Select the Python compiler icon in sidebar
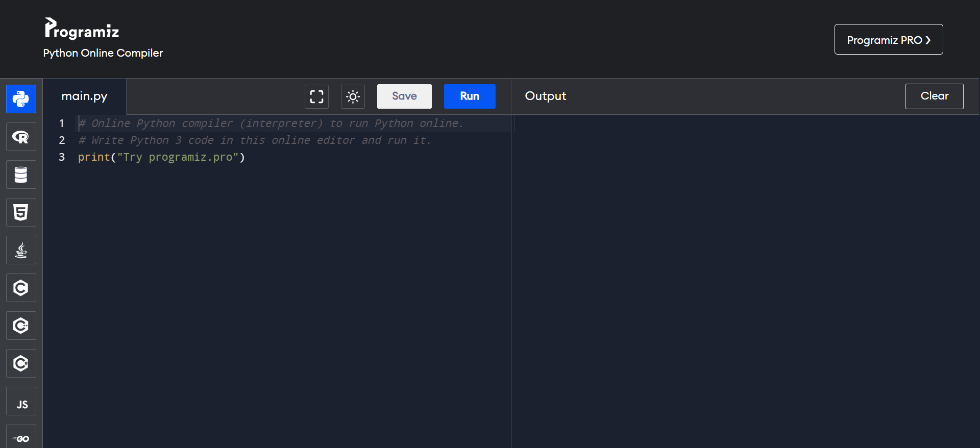The width and height of the screenshot is (980, 448). tap(21, 99)
